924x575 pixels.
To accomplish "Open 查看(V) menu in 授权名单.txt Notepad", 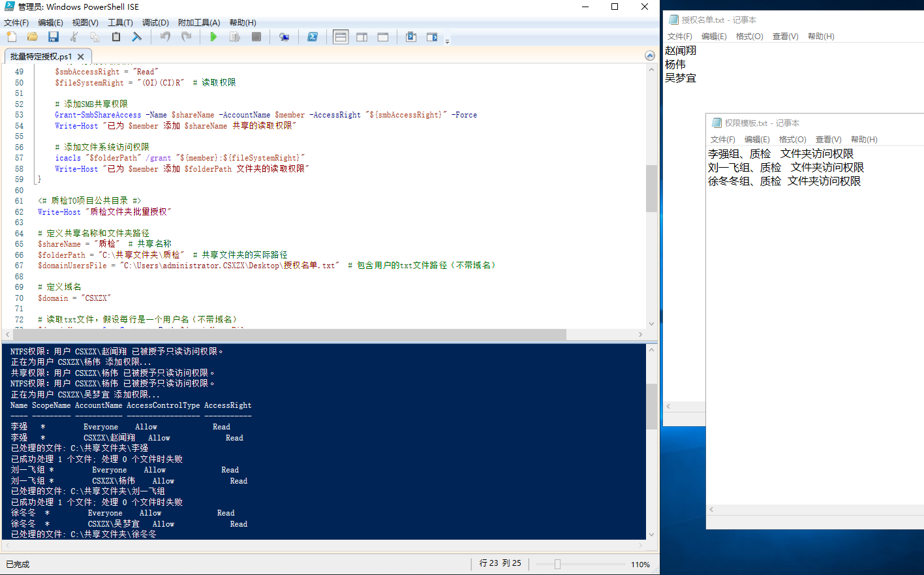I will pos(785,36).
